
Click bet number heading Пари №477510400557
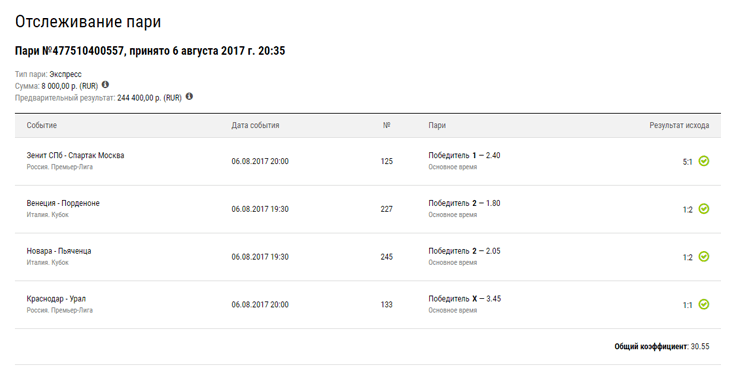pos(69,51)
